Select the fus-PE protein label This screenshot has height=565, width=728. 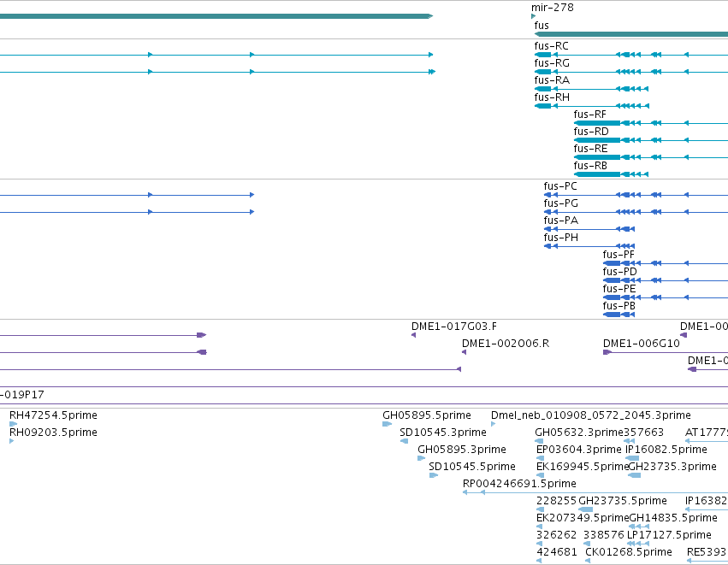tap(619, 289)
